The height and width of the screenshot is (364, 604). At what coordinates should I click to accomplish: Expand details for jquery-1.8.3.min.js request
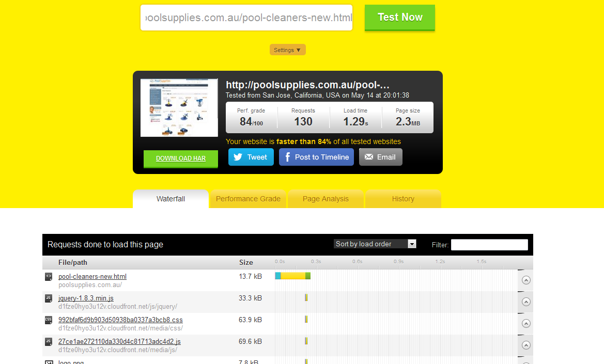click(x=526, y=302)
